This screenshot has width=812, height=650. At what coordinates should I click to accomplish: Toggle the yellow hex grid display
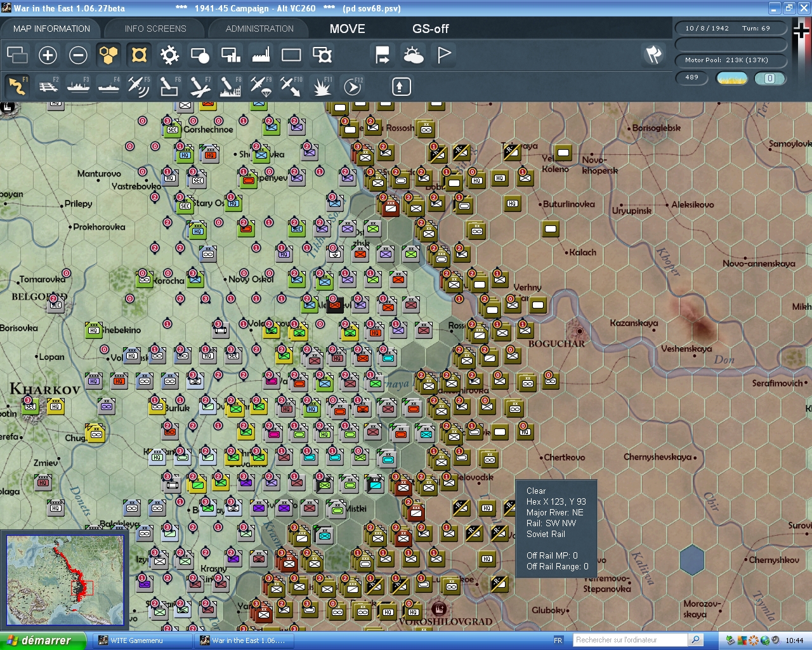point(108,55)
